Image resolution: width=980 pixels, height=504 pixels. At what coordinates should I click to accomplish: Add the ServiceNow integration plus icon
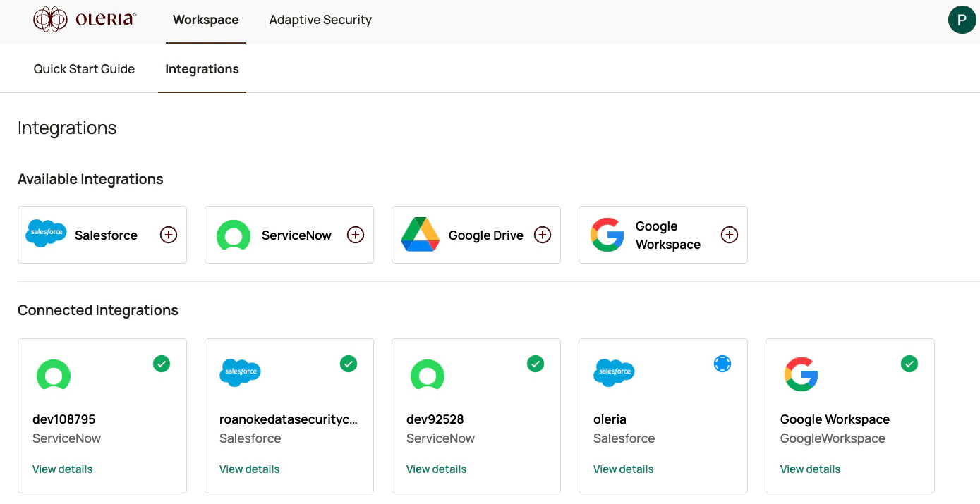tap(356, 235)
